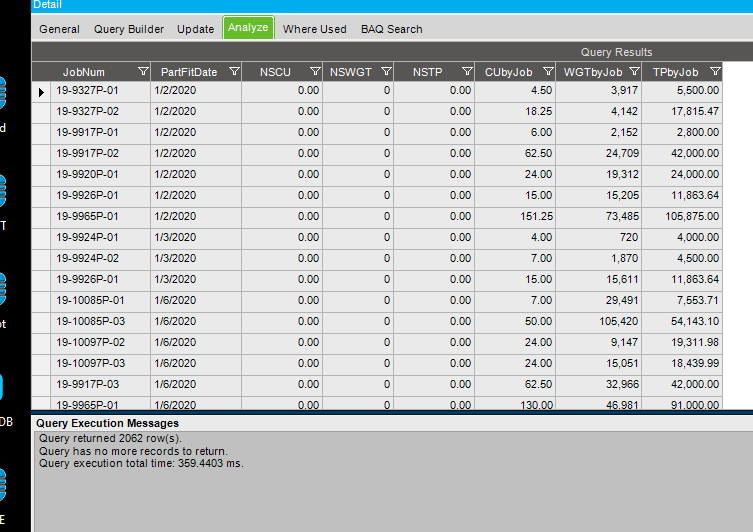Viewport: 753px width, 532px height.
Task: Select job cell 19-9917P-03
Action: [x=100, y=385]
